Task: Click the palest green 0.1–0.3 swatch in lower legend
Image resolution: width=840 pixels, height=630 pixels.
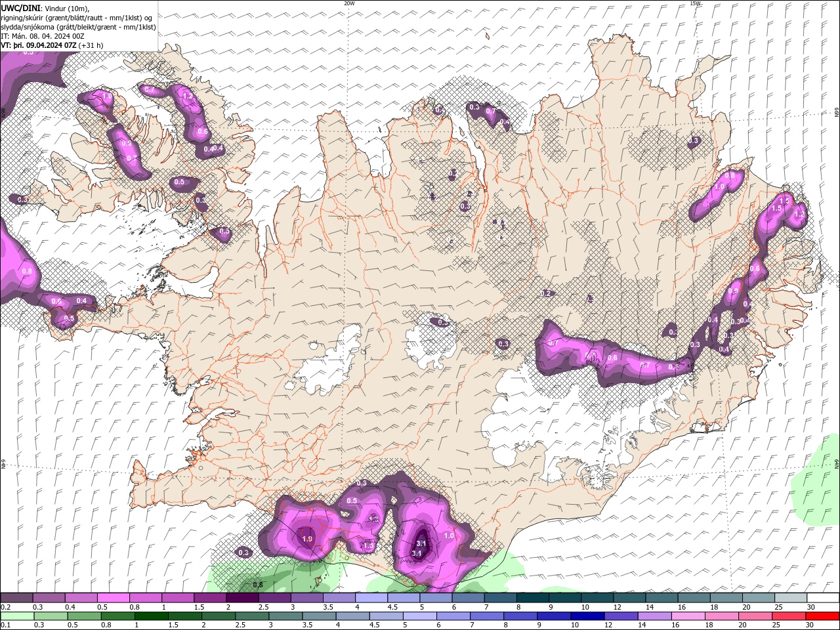Action: (18, 616)
